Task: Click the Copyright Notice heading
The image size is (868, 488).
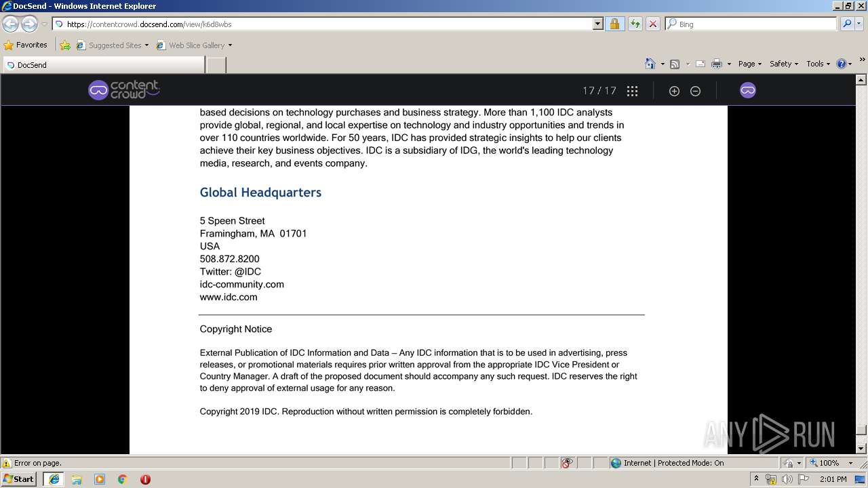Action: [236, 329]
